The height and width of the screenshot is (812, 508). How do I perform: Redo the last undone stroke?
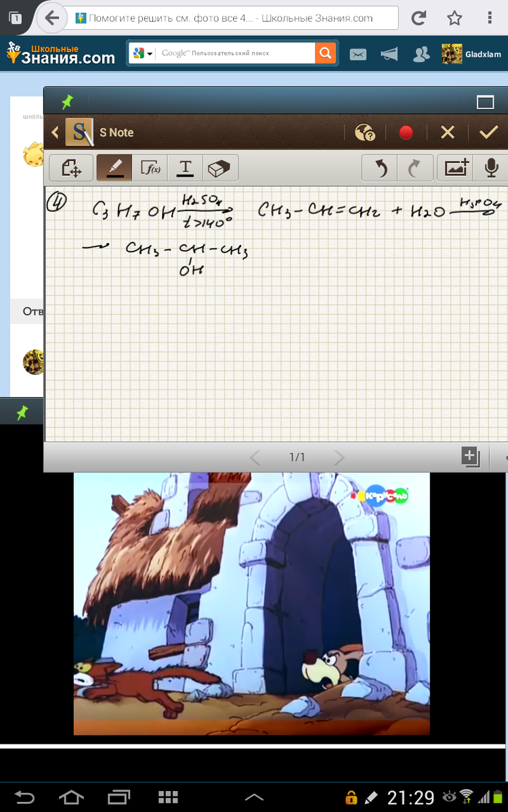click(x=415, y=168)
